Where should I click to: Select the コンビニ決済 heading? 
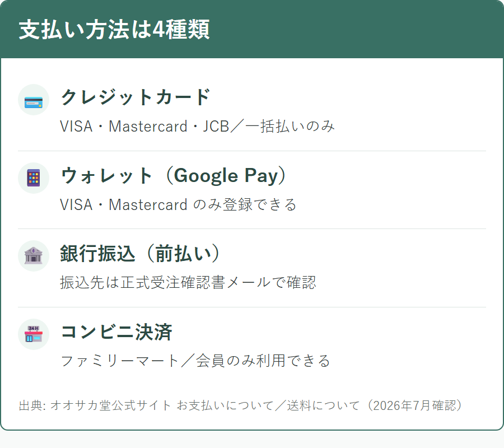(116, 332)
